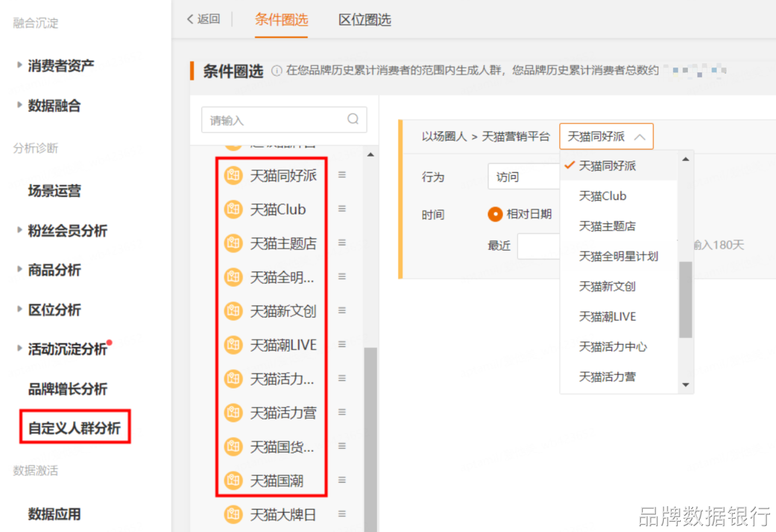The image size is (776, 532).
Task: Click the icon beside 天猫Club in left list
Action: (x=233, y=210)
